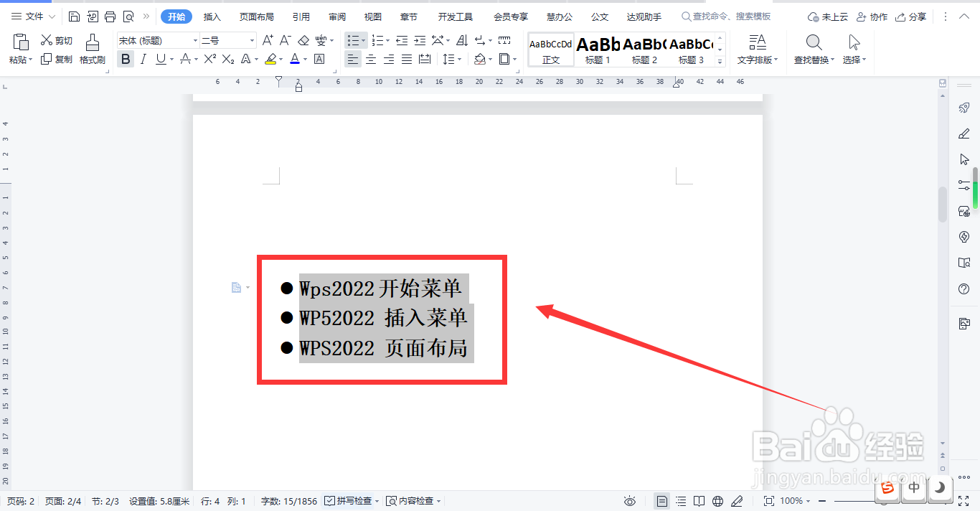
Task: Toggle left alignment button
Action: click(x=352, y=60)
